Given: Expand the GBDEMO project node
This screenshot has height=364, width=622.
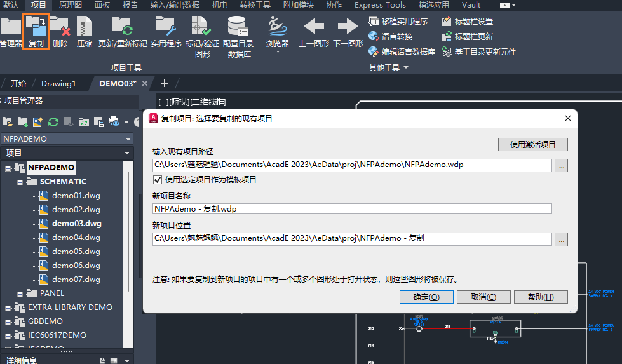Looking at the screenshot, I should (x=8, y=322).
